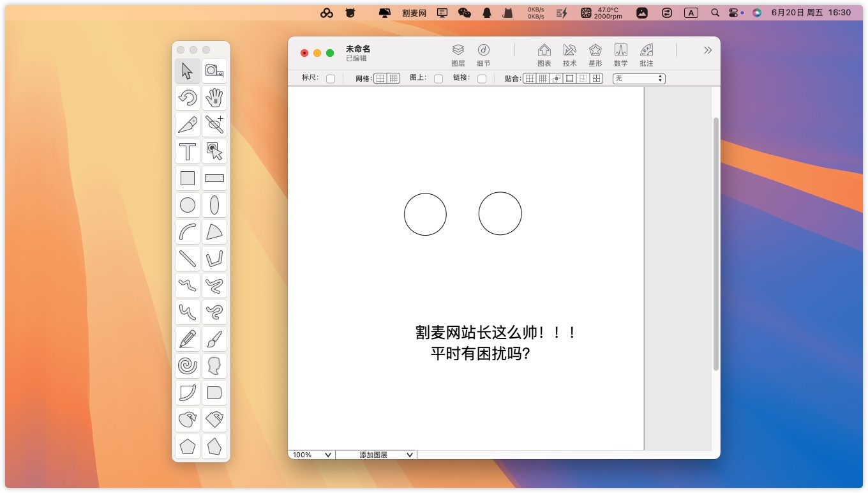Open the 批注 annotation tools

pos(647,55)
